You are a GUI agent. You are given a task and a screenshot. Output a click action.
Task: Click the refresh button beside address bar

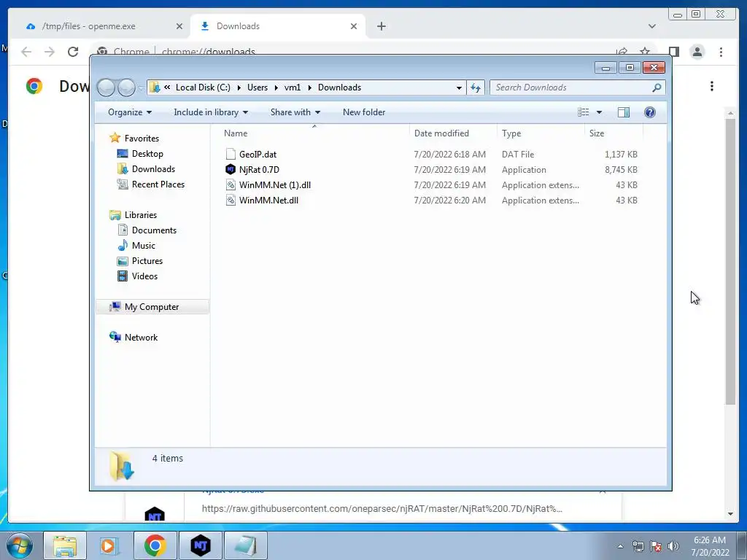click(476, 87)
